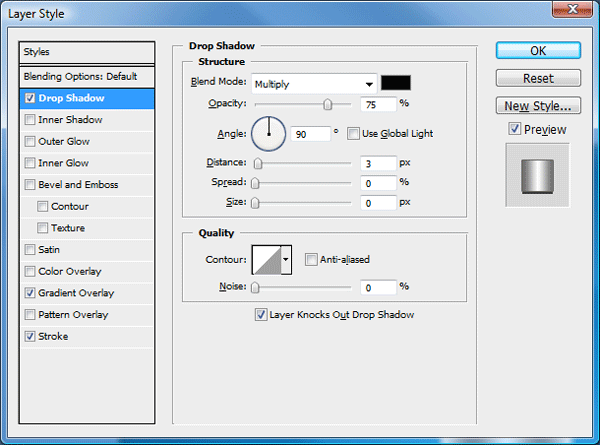Enable the Outer Glow checkbox
This screenshot has height=445, width=600.
[x=30, y=142]
